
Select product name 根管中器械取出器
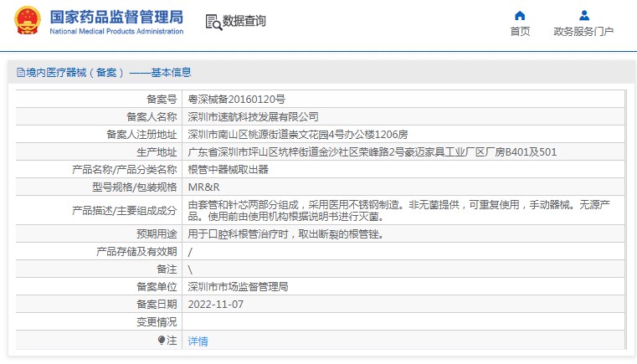(x=228, y=169)
